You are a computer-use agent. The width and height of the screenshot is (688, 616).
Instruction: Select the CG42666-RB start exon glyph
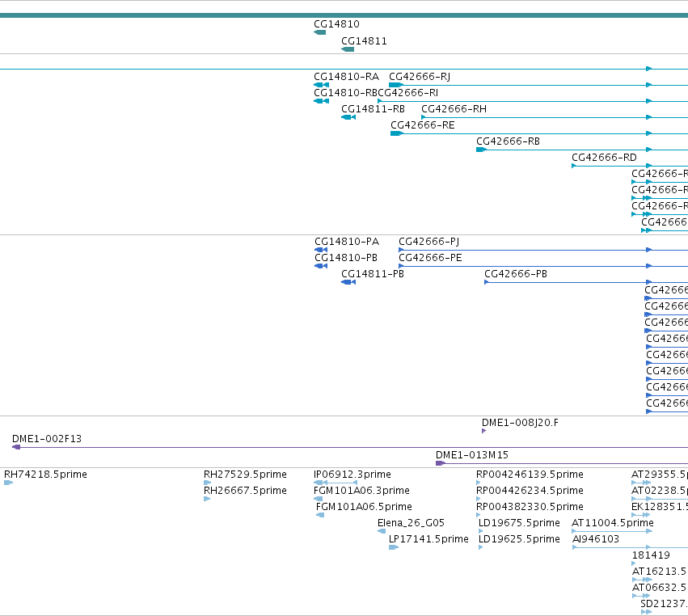point(481,150)
